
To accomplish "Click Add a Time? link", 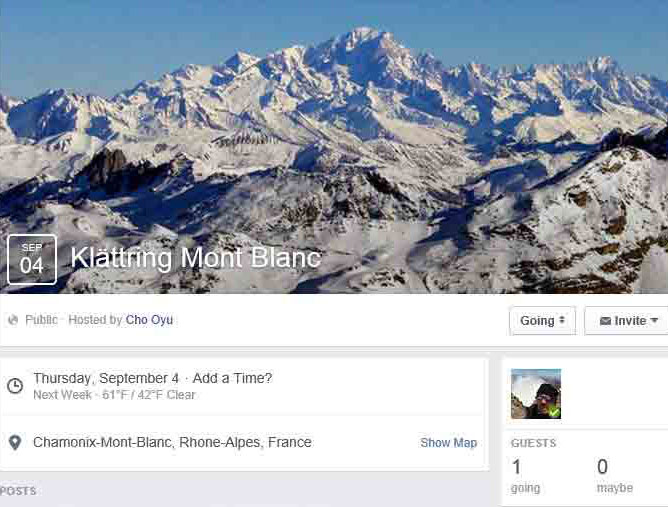I will point(232,378).
